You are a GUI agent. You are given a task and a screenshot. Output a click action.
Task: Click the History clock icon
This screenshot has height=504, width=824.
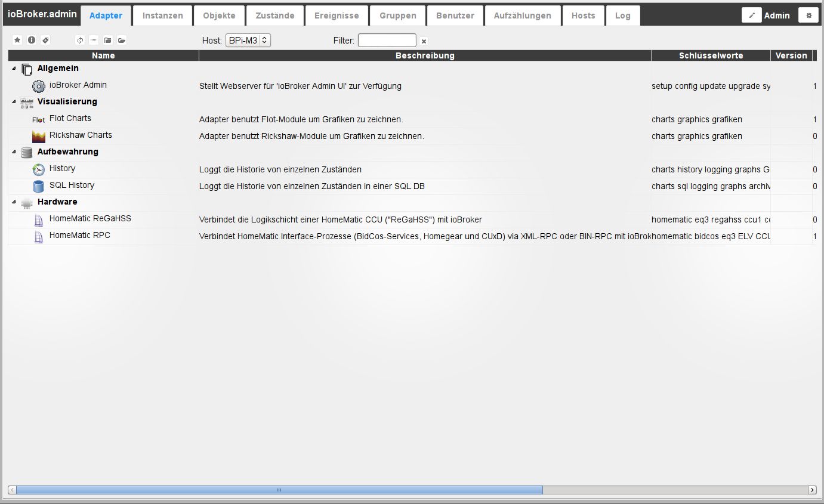coord(39,169)
